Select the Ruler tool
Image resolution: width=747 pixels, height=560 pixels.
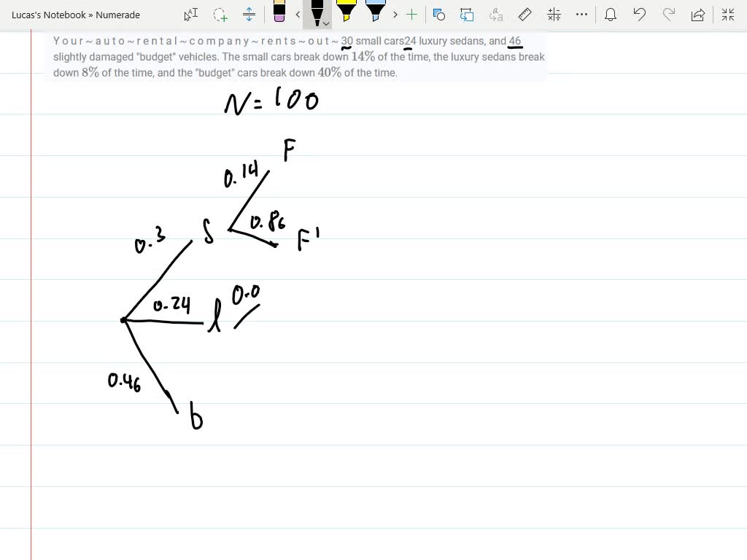tap(525, 14)
